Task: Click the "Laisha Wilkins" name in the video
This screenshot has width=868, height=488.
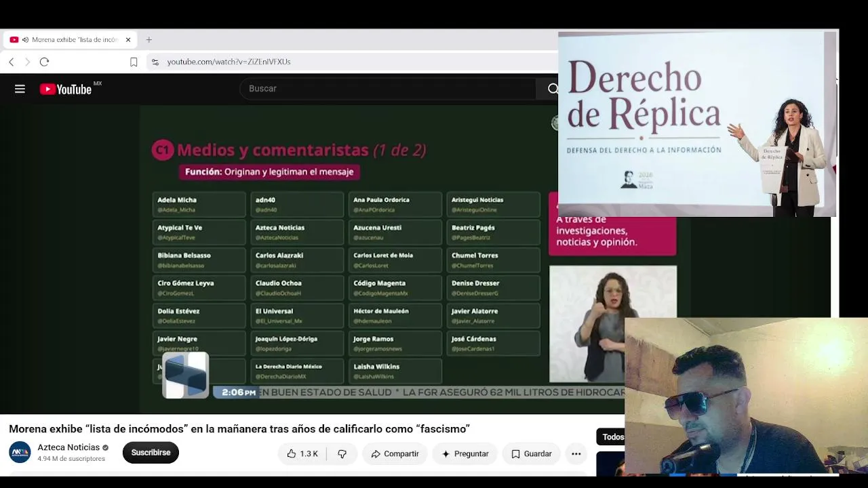Action: click(376, 367)
